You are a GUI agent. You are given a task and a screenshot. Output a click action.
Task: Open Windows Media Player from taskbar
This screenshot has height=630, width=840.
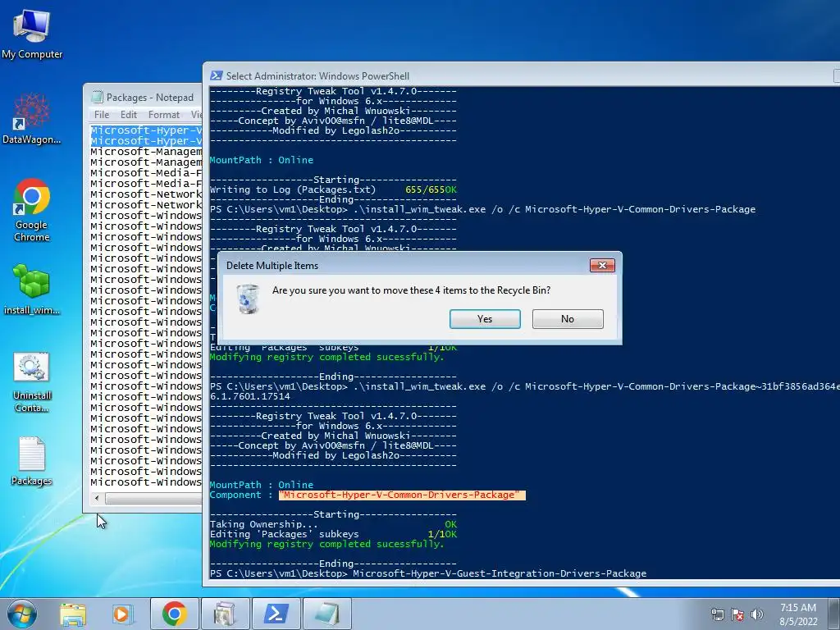point(122,614)
